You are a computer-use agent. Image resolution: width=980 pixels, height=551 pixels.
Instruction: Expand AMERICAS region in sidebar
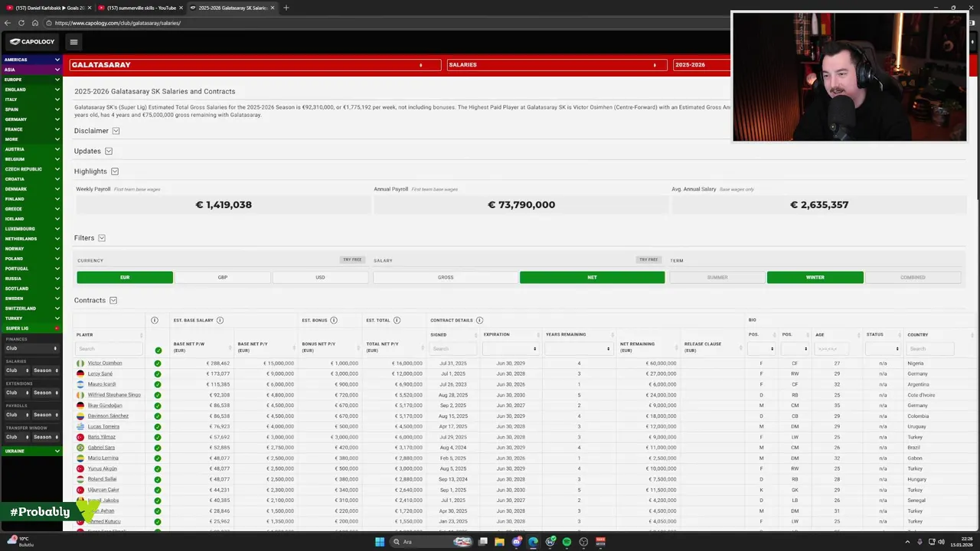(31, 60)
